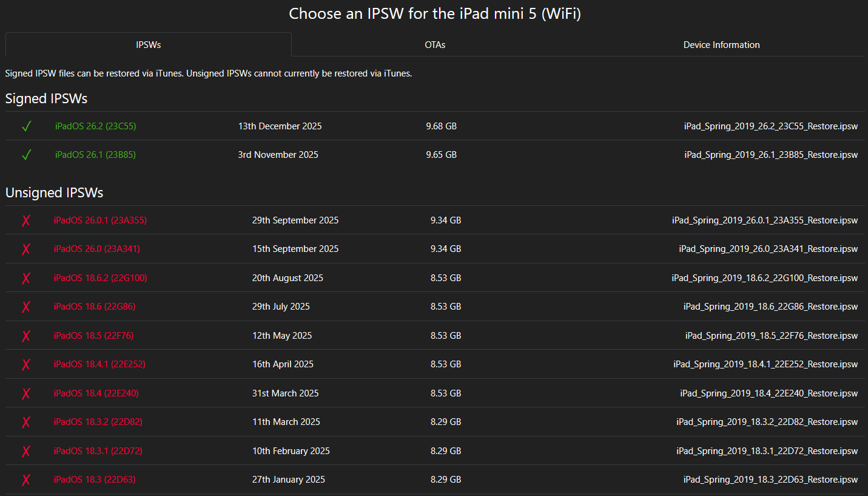The height and width of the screenshot is (496, 868).
Task: Click the red X beside iPadOS 18.3.1
Action: tap(26, 451)
